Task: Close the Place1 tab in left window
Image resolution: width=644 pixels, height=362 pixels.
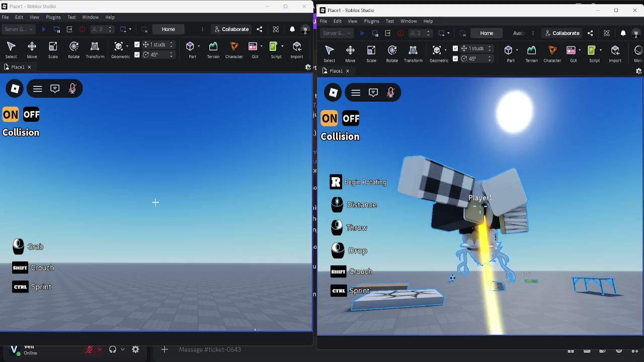Action: 29,67
